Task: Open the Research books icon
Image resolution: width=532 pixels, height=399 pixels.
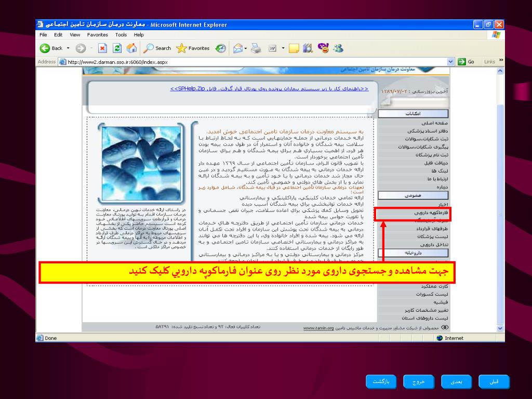Action: coord(308,48)
